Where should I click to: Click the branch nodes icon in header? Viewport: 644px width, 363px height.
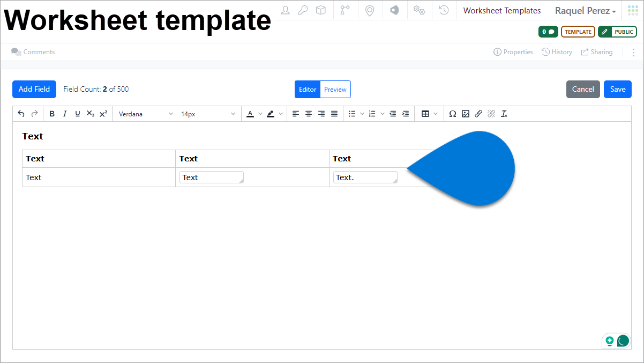[345, 10]
